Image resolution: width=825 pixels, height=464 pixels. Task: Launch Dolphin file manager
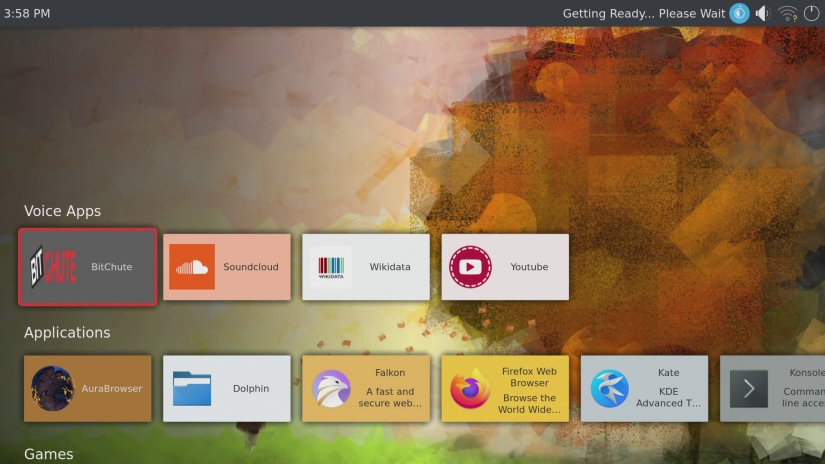pos(227,388)
